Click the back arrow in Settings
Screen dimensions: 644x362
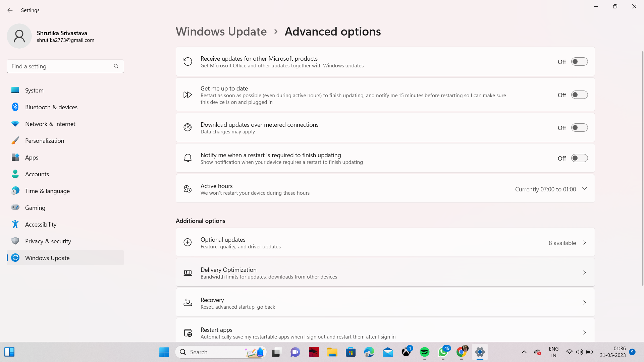pyautogui.click(x=10, y=10)
